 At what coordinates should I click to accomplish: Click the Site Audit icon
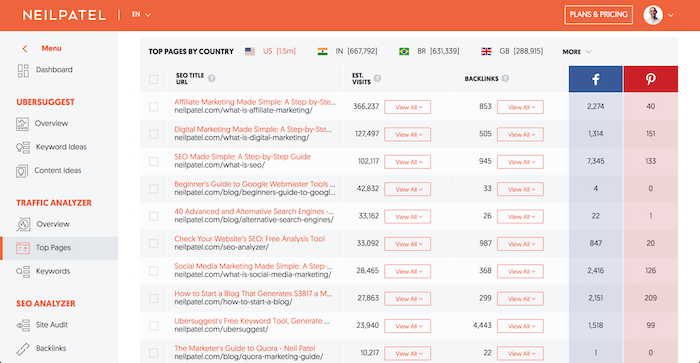click(23, 325)
